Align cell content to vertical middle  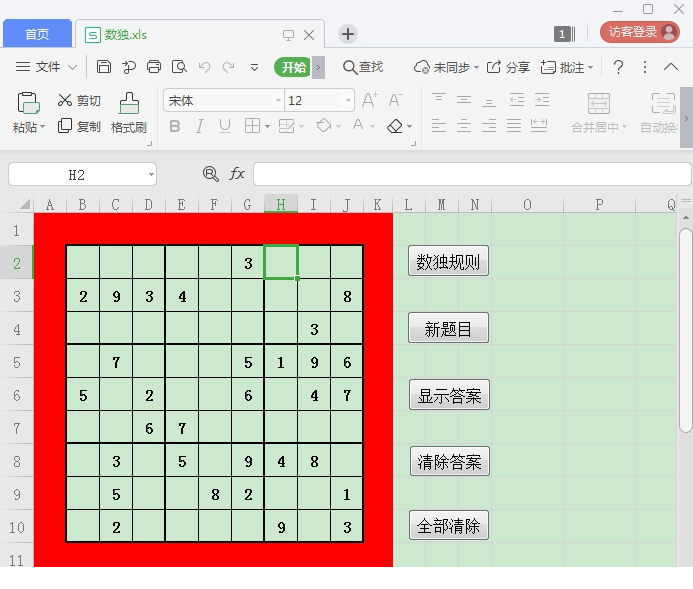[x=464, y=100]
